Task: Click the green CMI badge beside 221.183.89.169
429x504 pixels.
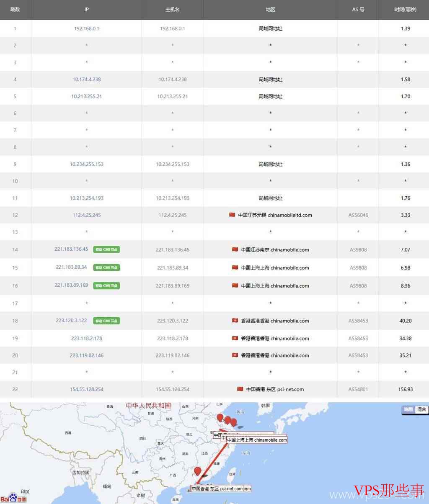Action: pyautogui.click(x=106, y=285)
